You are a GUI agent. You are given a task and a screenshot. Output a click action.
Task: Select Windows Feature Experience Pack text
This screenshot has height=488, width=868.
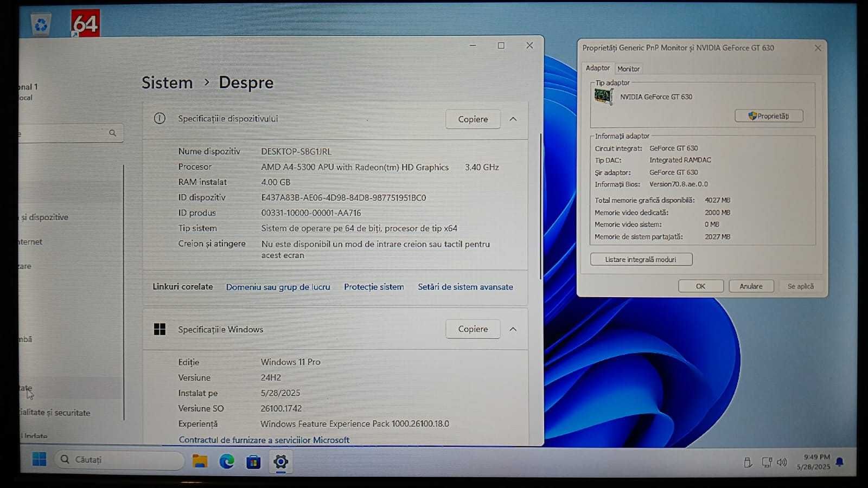(x=355, y=424)
